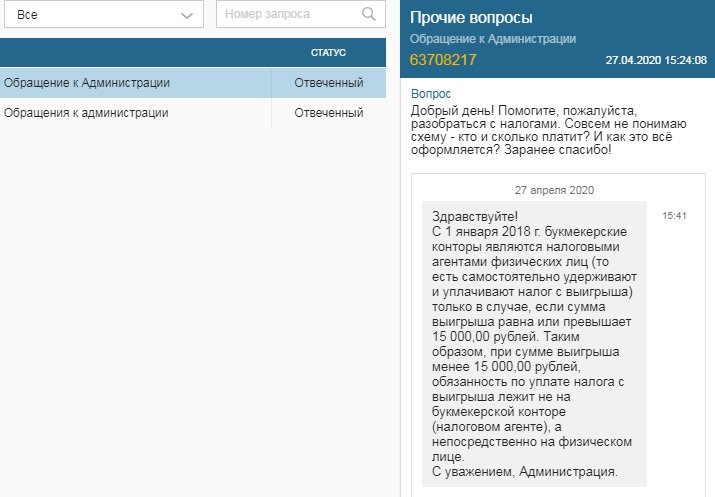The image size is (715, 497).
Task: Click the "С уважением, Администрация." signature line
Action: click(524, 471)
